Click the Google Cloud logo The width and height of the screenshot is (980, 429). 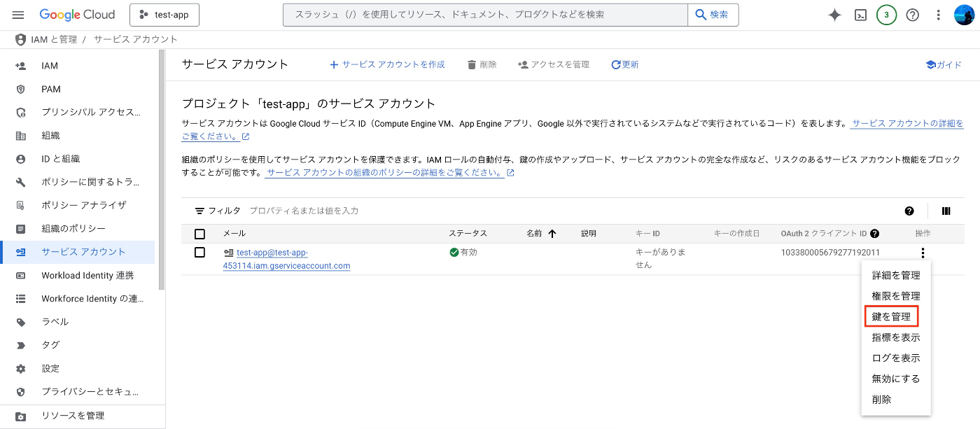click(x=77, y=15)
